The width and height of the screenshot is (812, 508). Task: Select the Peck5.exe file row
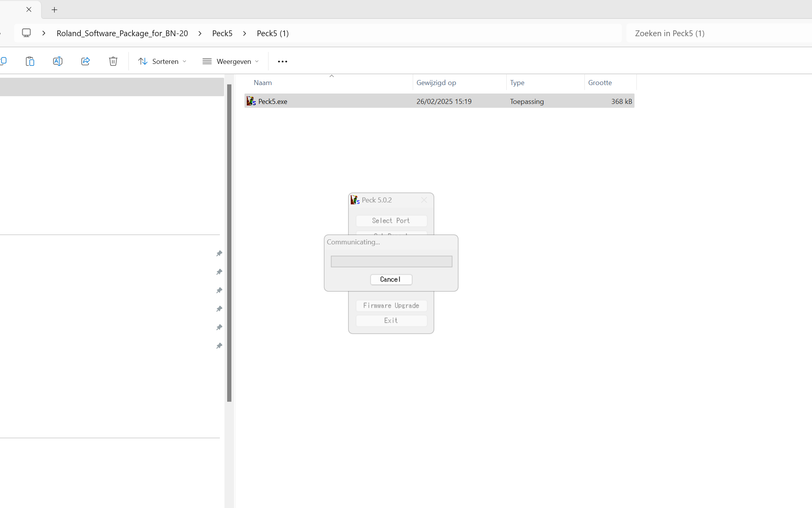click(x=439, y=101)
